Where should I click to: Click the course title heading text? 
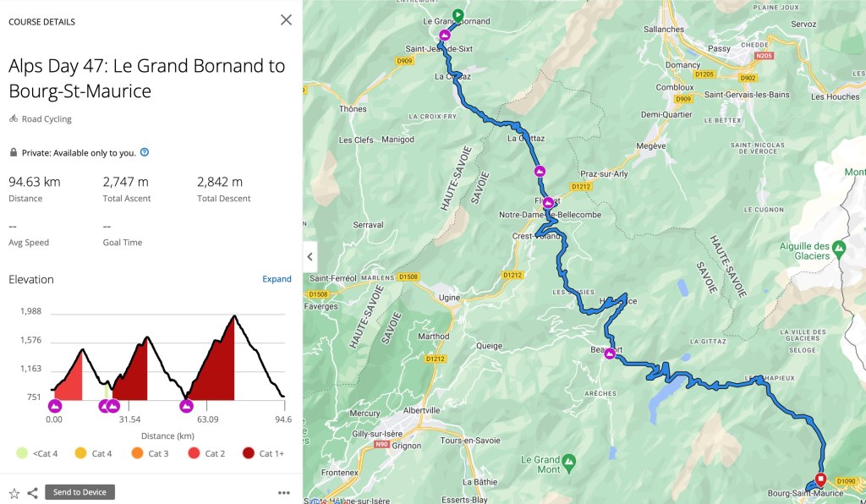[x=146, y=78]
